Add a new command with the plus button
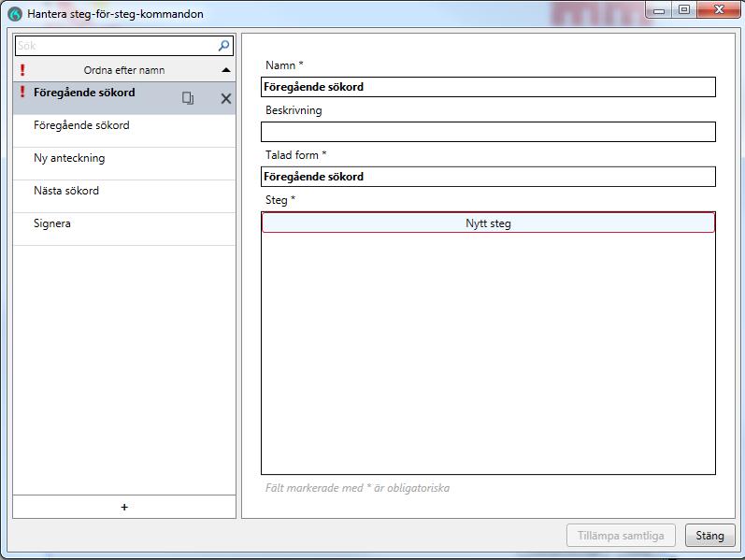This screenshot has width=745, height=560. coord(124,508)
